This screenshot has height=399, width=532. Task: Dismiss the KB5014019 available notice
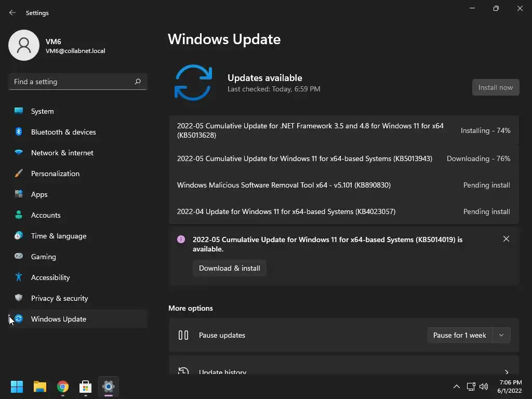coord(506,239)
